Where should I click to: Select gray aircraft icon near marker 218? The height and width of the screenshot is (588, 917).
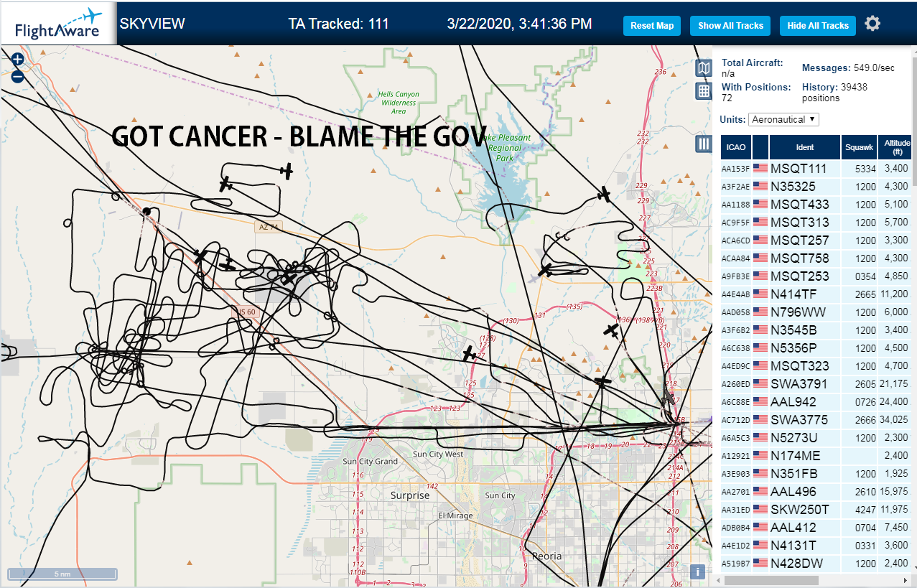coord(669,396)
